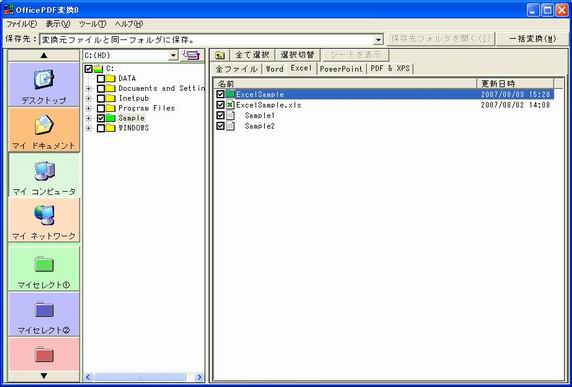
Task: Check the WINDOWS folder checkbox
Action: point(101,128)
